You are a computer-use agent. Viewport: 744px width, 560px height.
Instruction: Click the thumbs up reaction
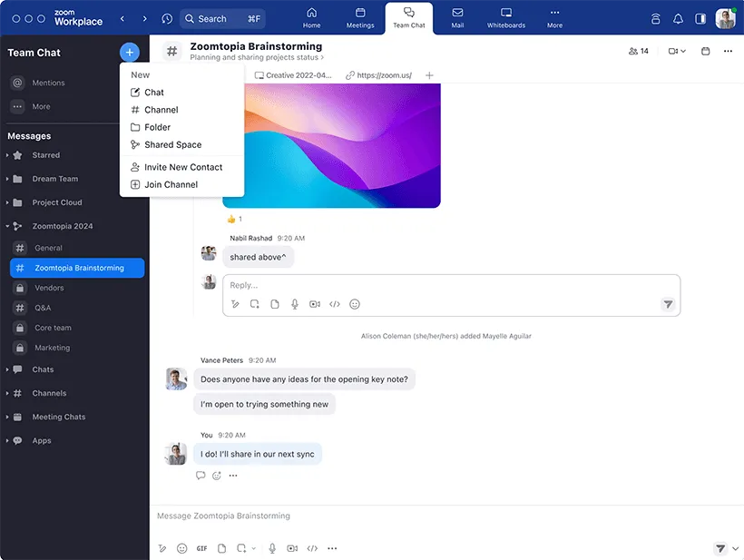(x=234, y=219)
